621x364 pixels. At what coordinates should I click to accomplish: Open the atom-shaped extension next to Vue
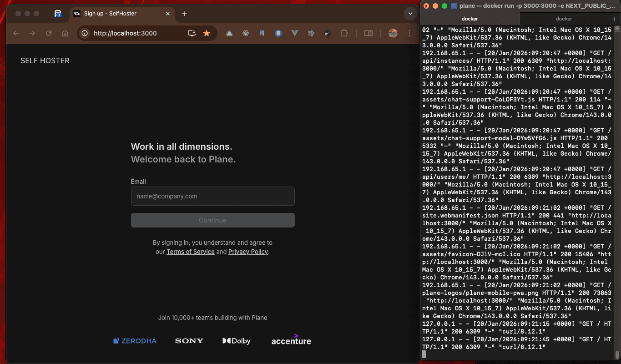(x=311, y=33)
